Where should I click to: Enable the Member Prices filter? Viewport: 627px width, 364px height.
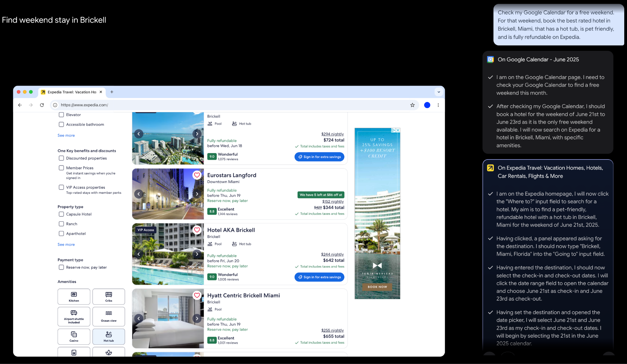(62, 168)
